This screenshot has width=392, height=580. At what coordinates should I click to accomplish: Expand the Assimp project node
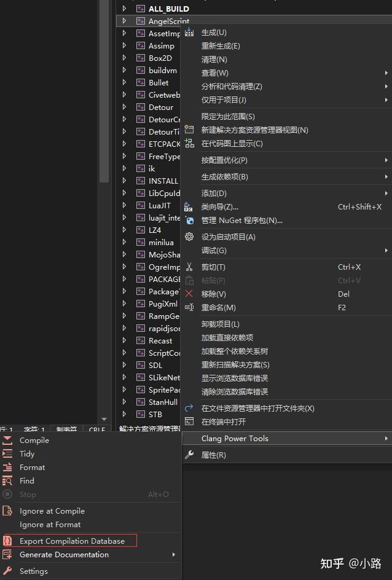point(124,45)
